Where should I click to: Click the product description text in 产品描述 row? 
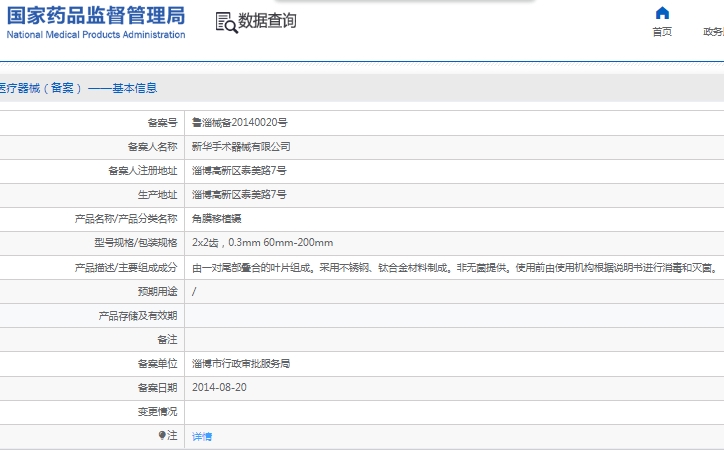pos(455,267)
